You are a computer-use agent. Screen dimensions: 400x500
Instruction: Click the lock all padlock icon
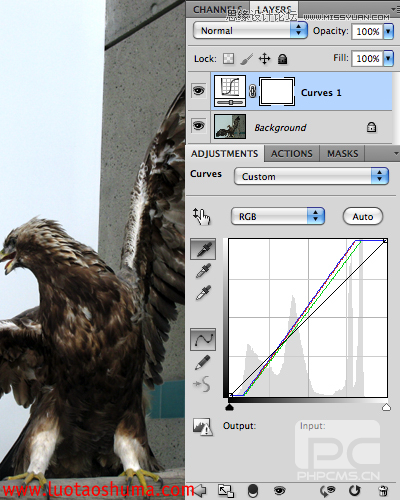[x=282, y=59]
